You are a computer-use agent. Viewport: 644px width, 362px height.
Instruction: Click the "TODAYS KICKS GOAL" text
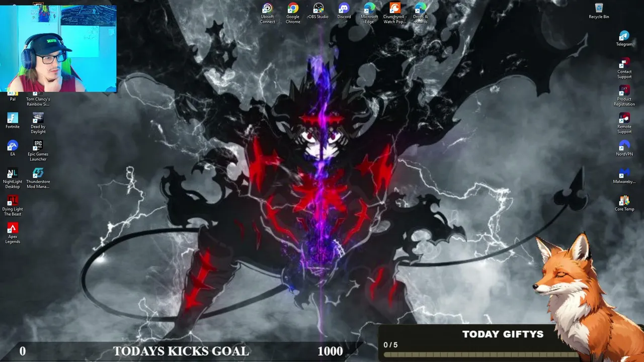(181, 351)
